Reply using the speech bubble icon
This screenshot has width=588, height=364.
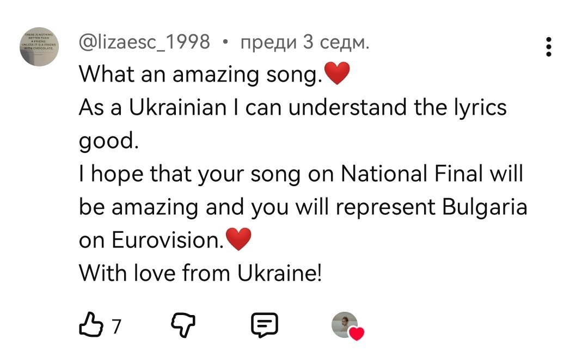point(265,325)
